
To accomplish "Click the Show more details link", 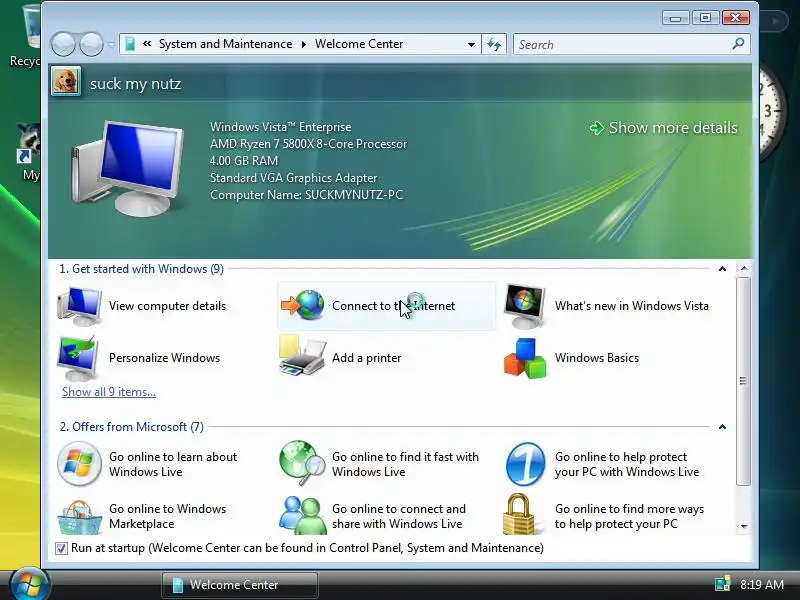I will coord(672,128).
